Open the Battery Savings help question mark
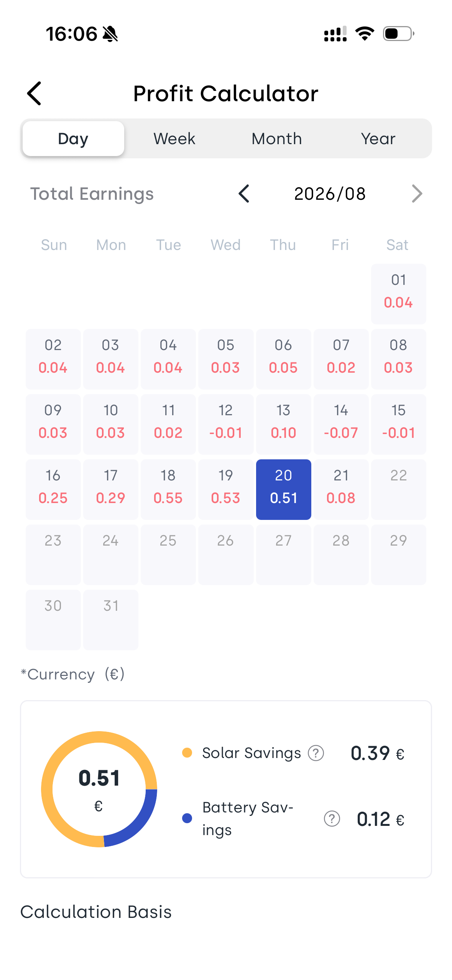The width and height of the screenshot is (452, 980). 332,819
